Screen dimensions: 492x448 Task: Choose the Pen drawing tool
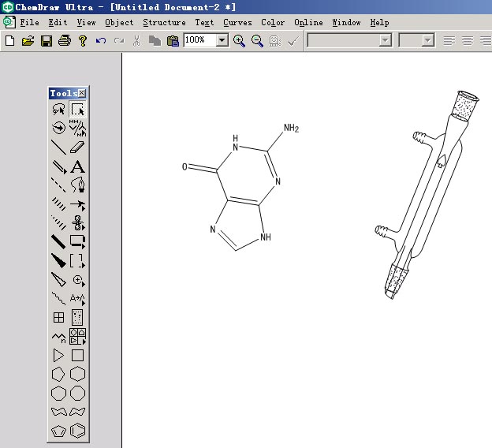click(77, 185)
